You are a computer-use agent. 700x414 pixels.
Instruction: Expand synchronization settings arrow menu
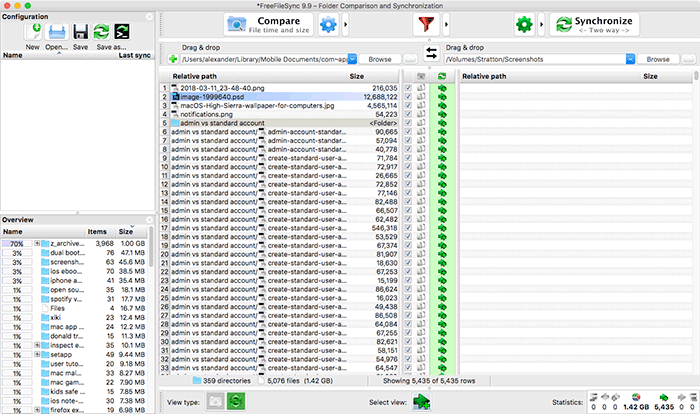(541, 24)
